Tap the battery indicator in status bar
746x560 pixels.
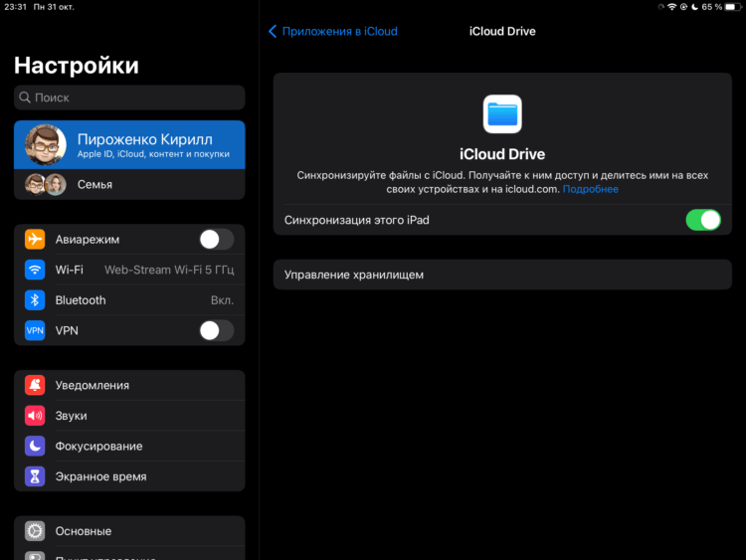click(x=733, y=7)
